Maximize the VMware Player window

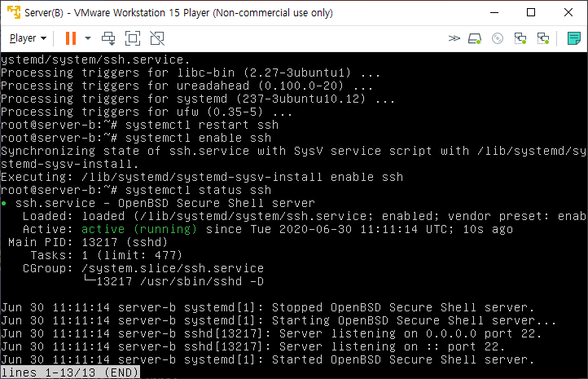click(531, 12)
